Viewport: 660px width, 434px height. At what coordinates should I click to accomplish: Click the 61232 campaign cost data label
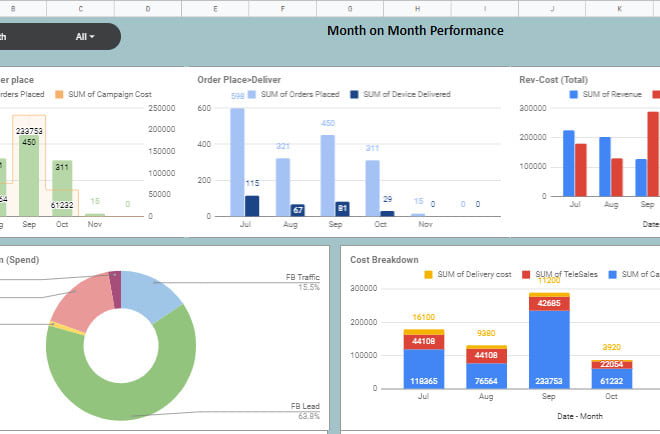tap(62, 205)
